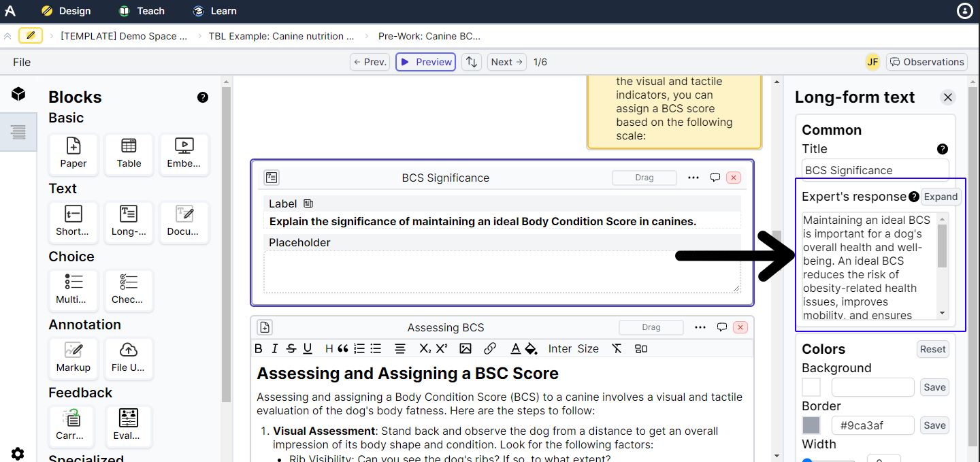This screenshot has width=980, height=462.
Task: Go to Next page
Action: click(507, 62)
